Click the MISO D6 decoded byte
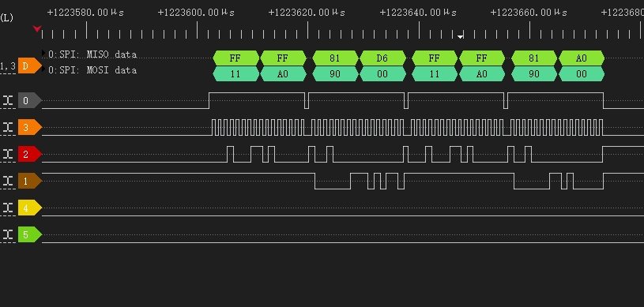644x307 pixels. 382,58
